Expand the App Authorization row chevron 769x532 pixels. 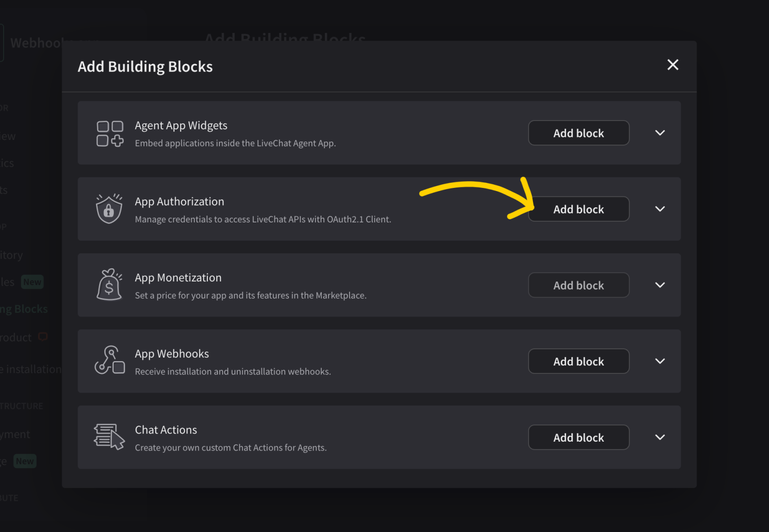tap(660, 209)
